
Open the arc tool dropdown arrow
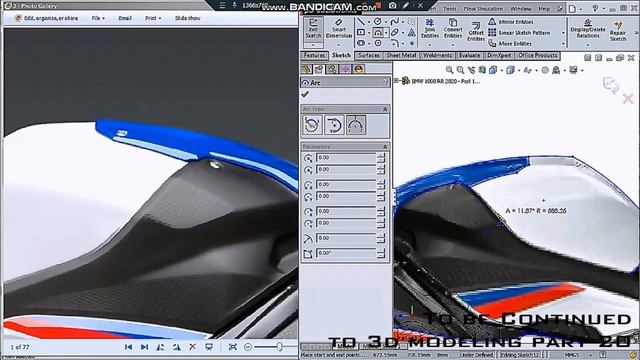point(386,33)
